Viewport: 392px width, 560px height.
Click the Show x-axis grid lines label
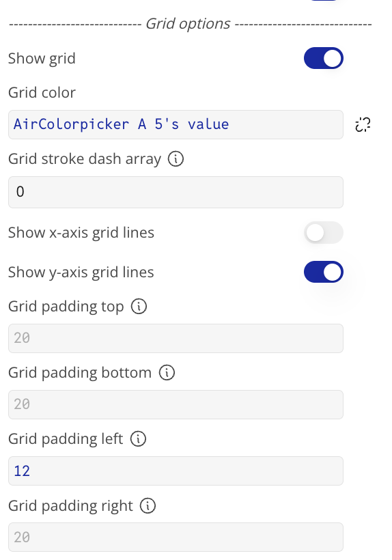click(x=81, y=233)
